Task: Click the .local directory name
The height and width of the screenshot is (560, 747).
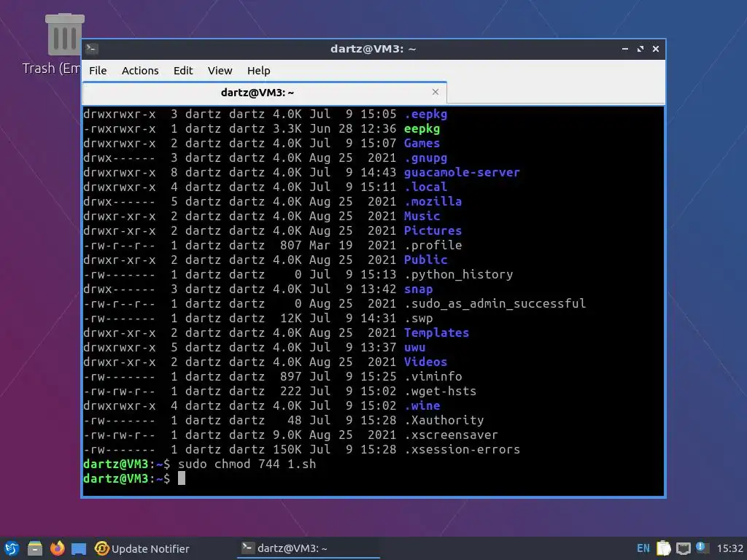Action: pyautogui.click(x=425, y=187)
